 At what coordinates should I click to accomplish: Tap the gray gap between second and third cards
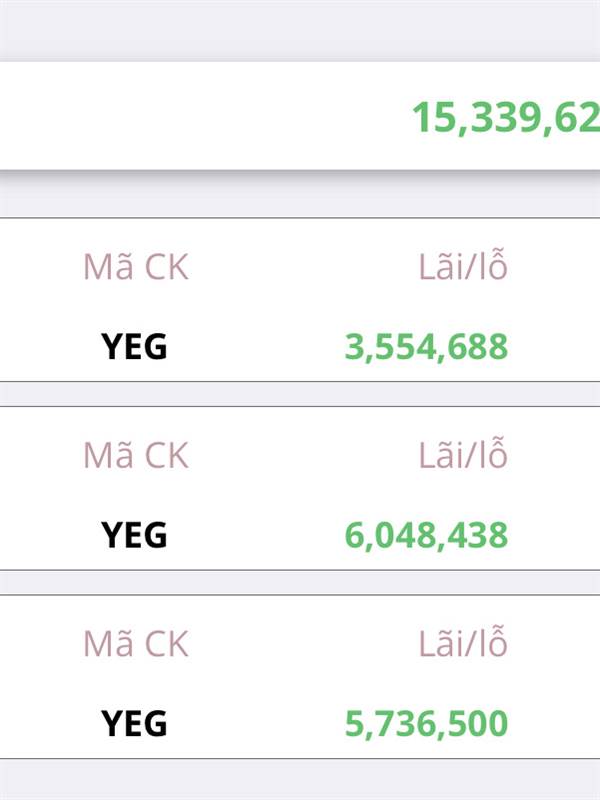(x=300, y=582)
